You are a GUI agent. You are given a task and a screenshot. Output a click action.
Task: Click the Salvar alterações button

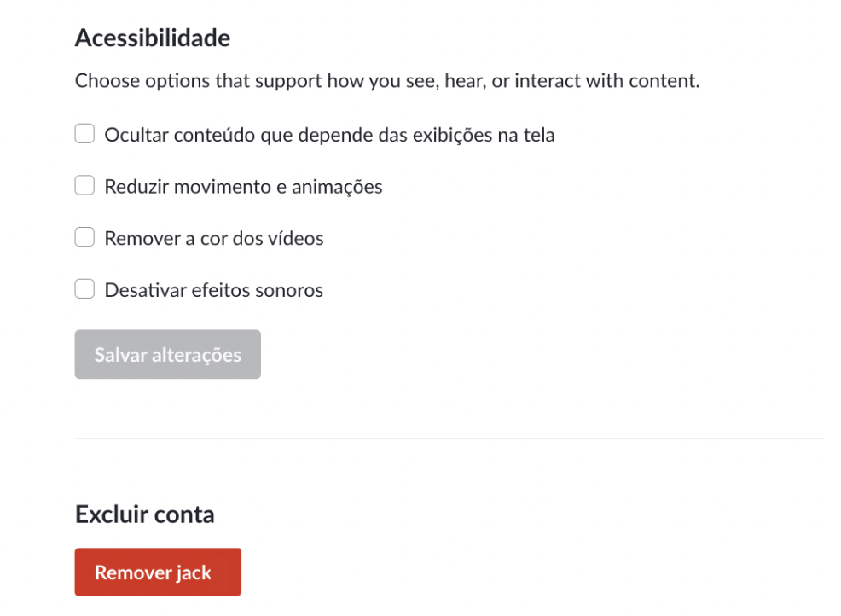[x=168, y=354]
